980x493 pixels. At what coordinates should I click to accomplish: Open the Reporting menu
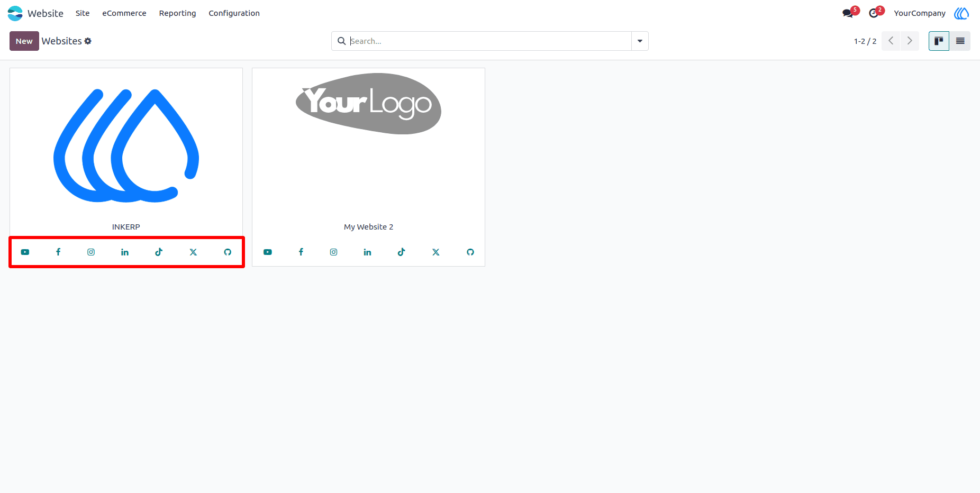click(177, 13)
